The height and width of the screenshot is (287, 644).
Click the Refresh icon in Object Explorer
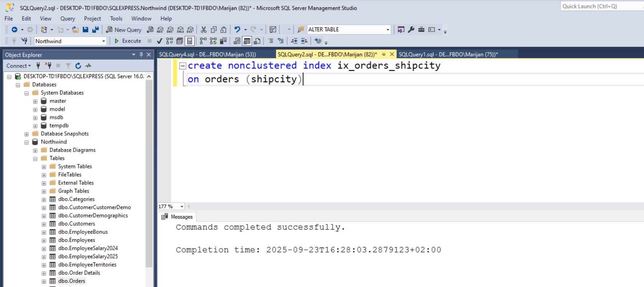(x=78, y=66)
